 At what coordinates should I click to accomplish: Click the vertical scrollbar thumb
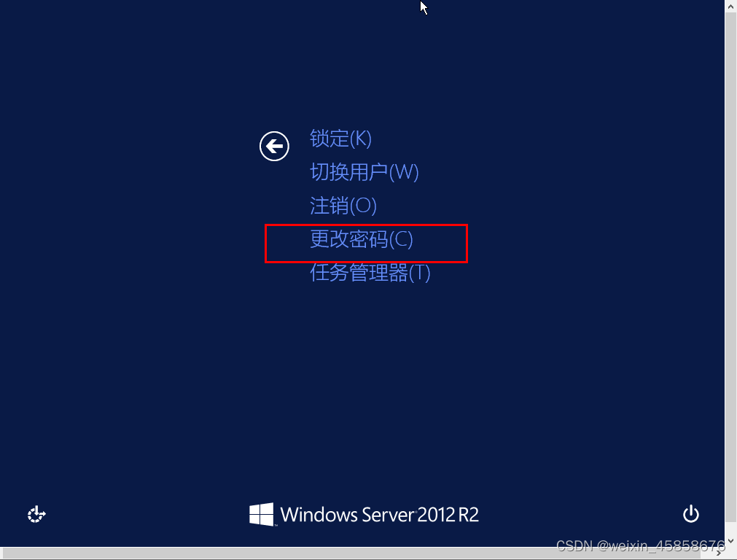click(731, 267)
